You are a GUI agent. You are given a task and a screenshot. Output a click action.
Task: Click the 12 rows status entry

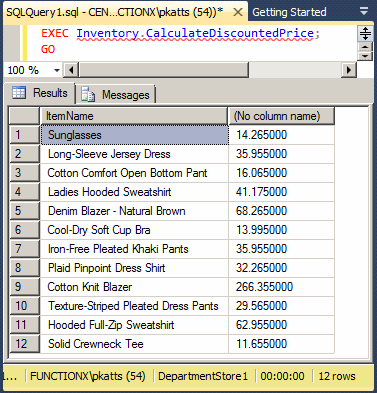click(337, 376)
